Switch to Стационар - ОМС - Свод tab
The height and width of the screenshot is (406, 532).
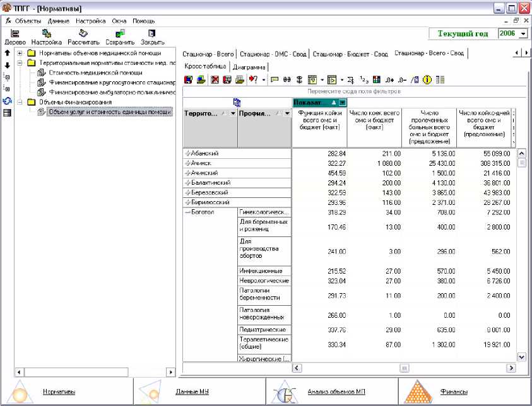click(273, 54)
